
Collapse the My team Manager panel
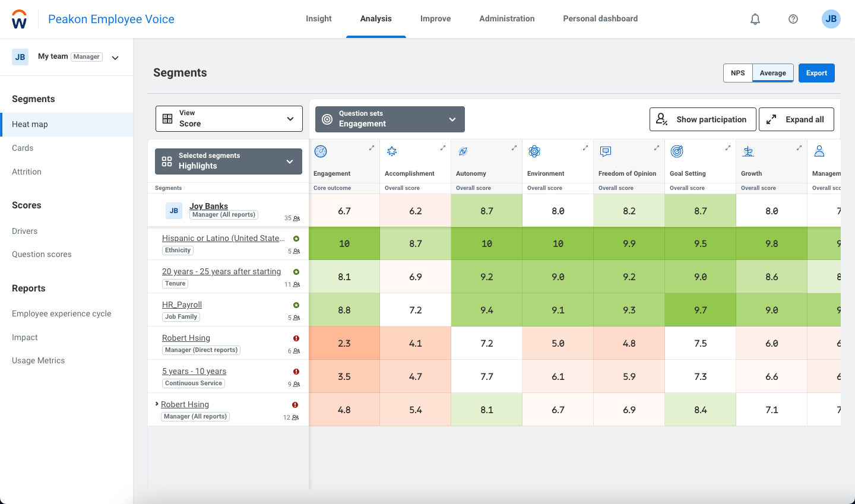click(x=115, y=56)
